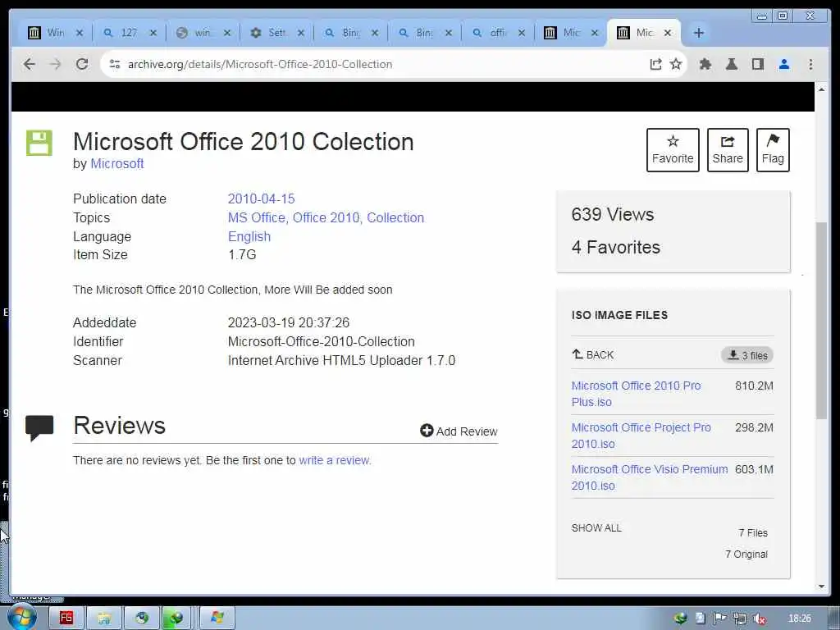Download Microsoft Office Project Pro 2010.iso
The width and height of the screenshot is (840, 630).
coord(641,436)
